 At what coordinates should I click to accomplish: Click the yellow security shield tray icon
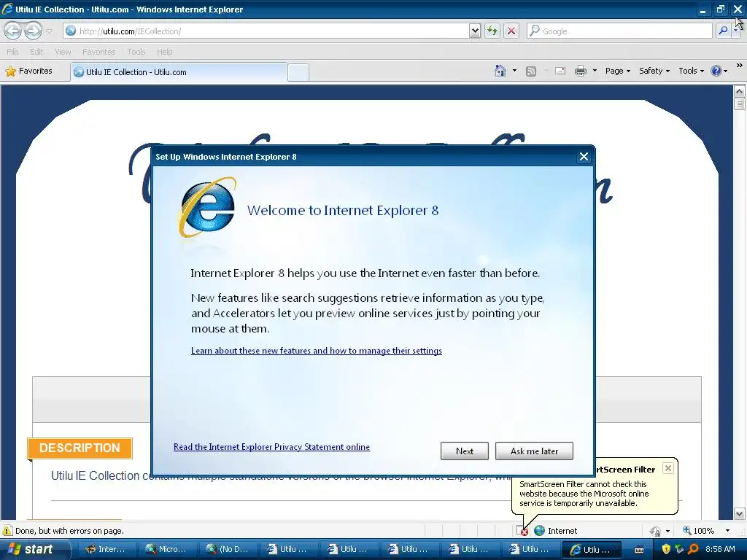click(666, 549)
